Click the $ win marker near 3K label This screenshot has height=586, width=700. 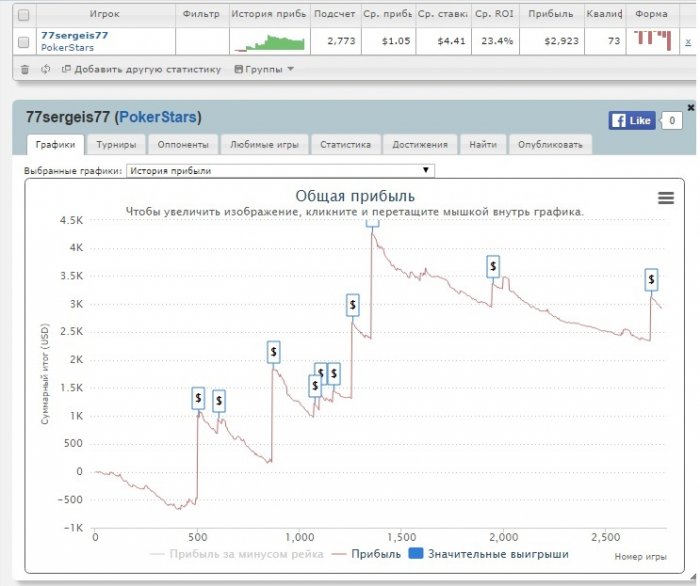tap(353, 305)
